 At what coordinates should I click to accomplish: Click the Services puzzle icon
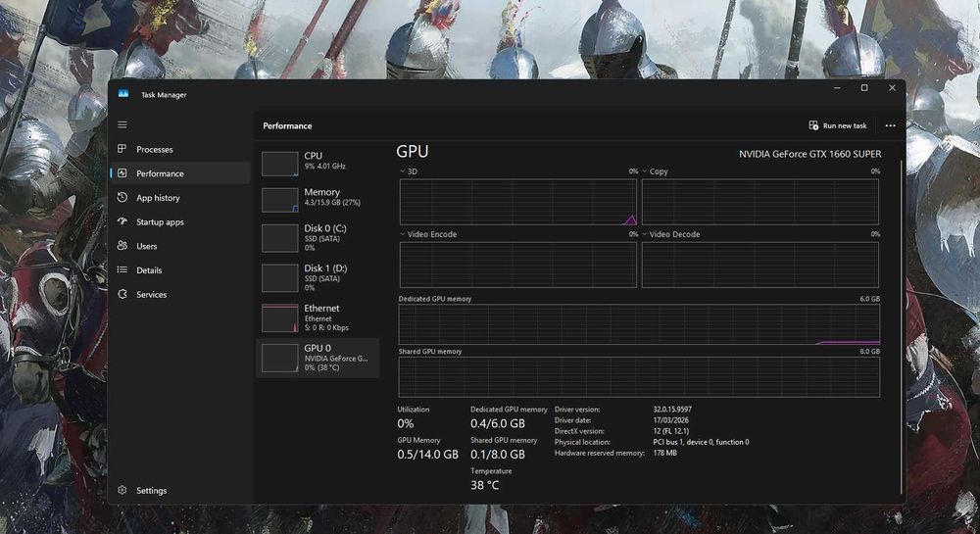[122, 294]
